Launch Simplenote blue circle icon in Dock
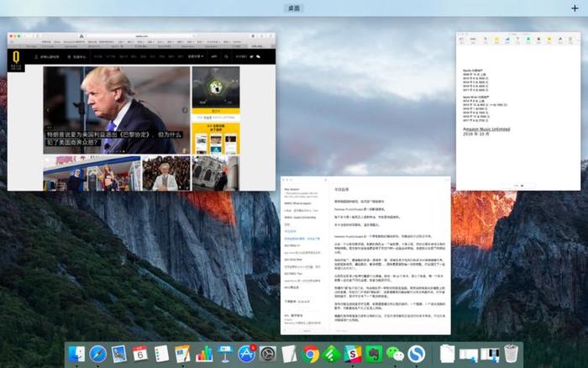The width and height of the screenshot is (588, 368). pyautogui.click(x=417, y=354)
